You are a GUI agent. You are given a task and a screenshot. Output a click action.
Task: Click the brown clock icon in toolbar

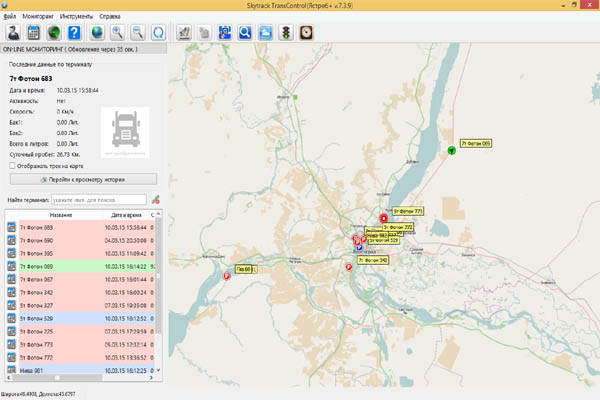click(305, 32)
